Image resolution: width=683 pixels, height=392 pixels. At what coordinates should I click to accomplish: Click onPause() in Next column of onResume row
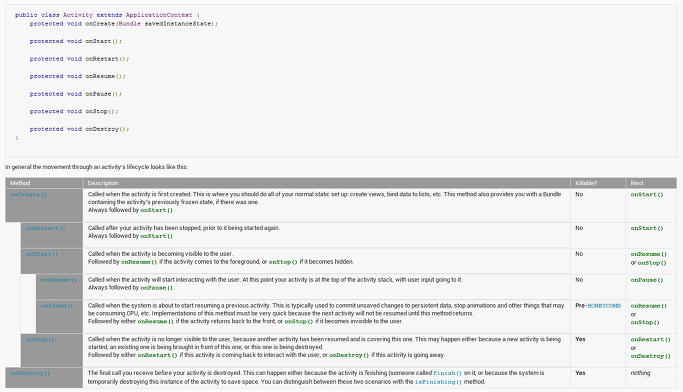coord(647,280)
